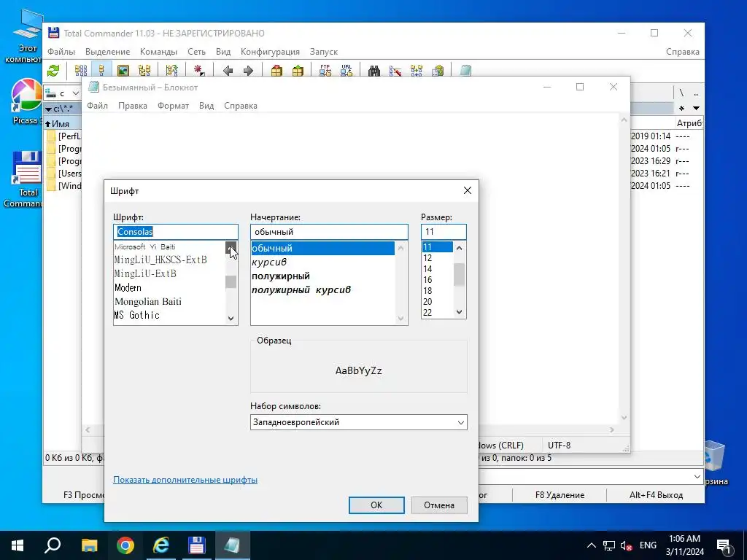Open file search with the binoculars icon
The image size is (747, 560).
[x=374, y=71]
